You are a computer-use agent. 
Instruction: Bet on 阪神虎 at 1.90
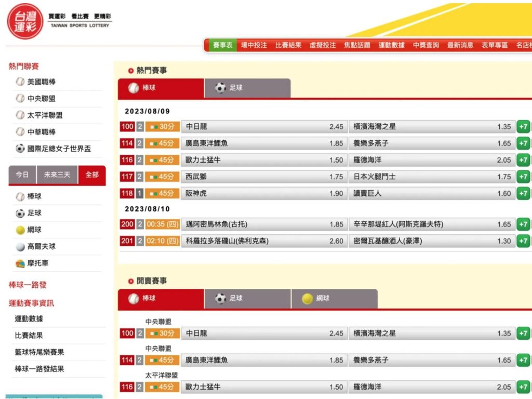click(x=264, y=193)
